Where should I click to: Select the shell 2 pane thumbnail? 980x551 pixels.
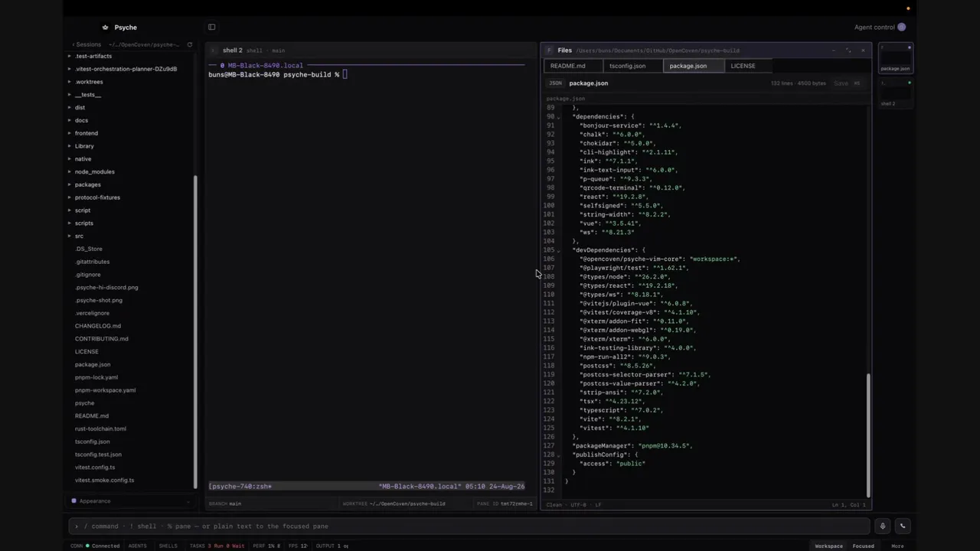tap(895, 93)
